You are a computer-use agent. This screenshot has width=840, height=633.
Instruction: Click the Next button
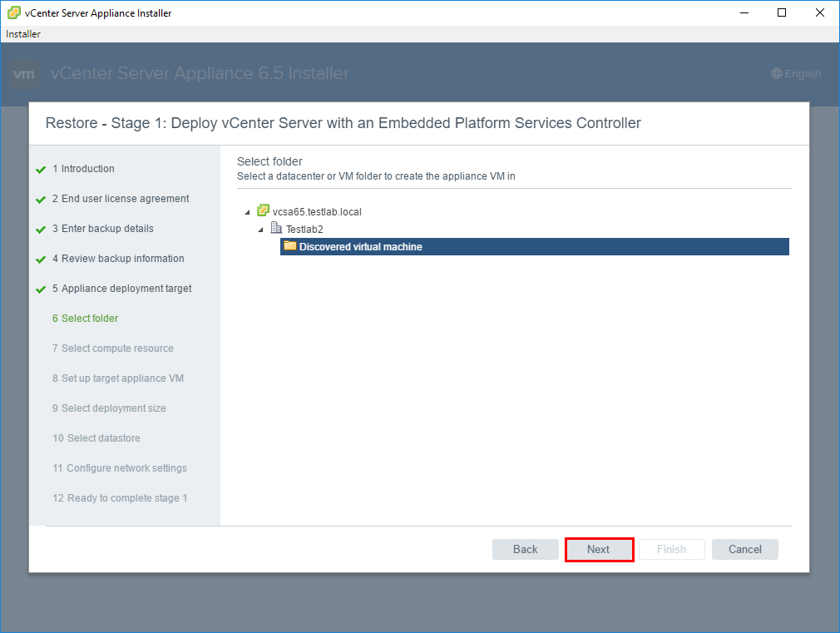(x=599, y=549)
